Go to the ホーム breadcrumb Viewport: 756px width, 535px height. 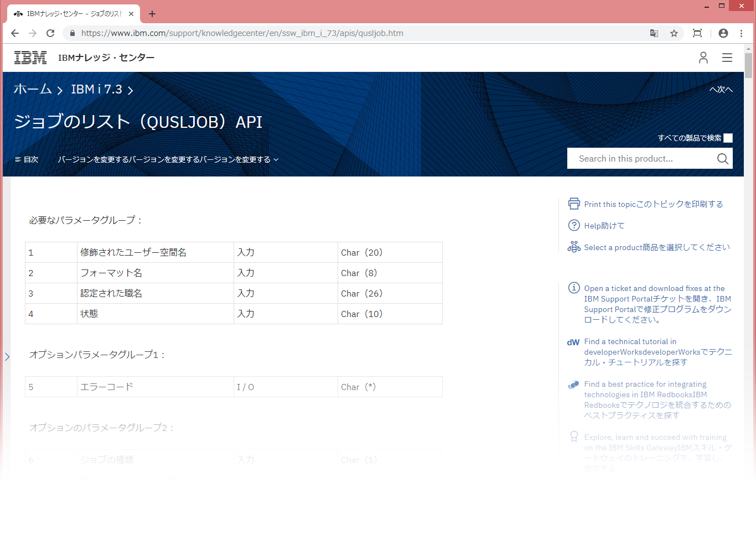pyautogui.click(x=33, y=89)
